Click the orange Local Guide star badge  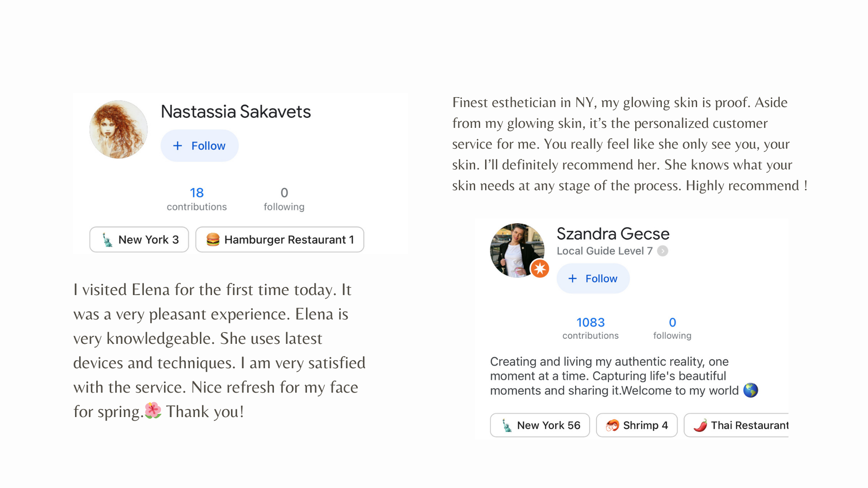540,268
